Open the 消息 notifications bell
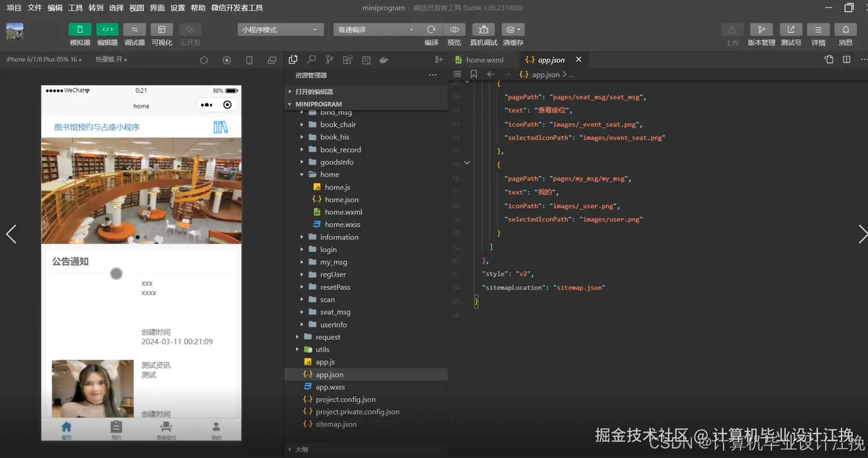868x458 pixels. (x=846, y=30)
